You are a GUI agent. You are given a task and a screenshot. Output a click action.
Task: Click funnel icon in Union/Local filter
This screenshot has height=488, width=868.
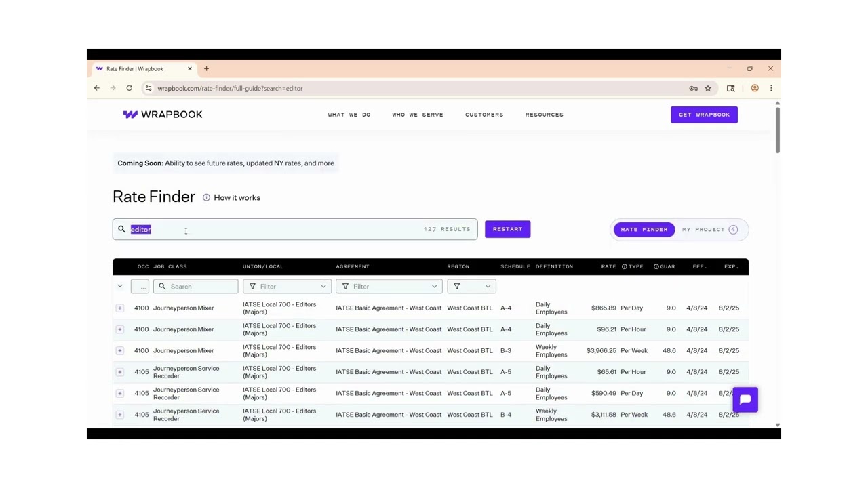(x=252, y=287)
